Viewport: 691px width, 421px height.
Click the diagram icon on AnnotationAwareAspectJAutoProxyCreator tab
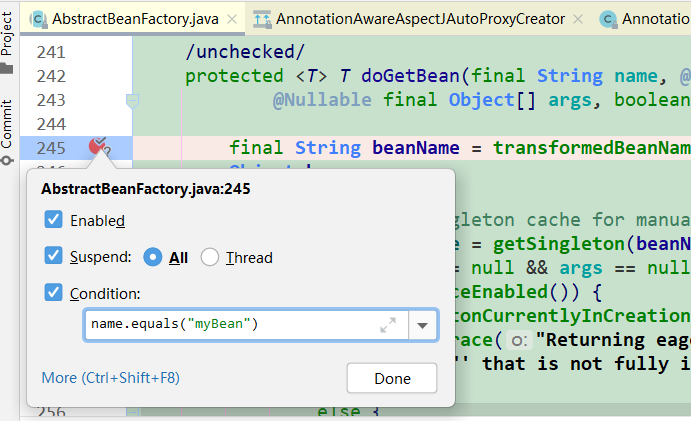click(x=262, y=19)
